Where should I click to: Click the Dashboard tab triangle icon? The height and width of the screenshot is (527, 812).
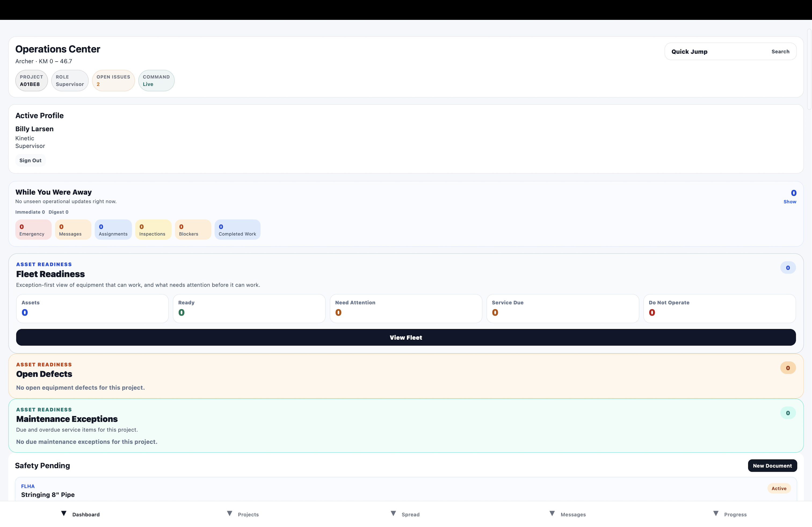click(63, 513)
